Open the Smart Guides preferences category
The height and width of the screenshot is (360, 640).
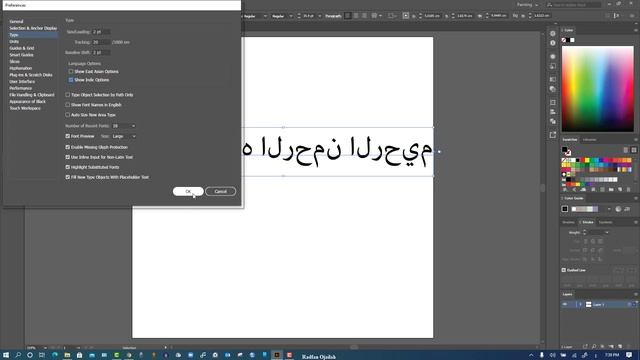(21, 55)
